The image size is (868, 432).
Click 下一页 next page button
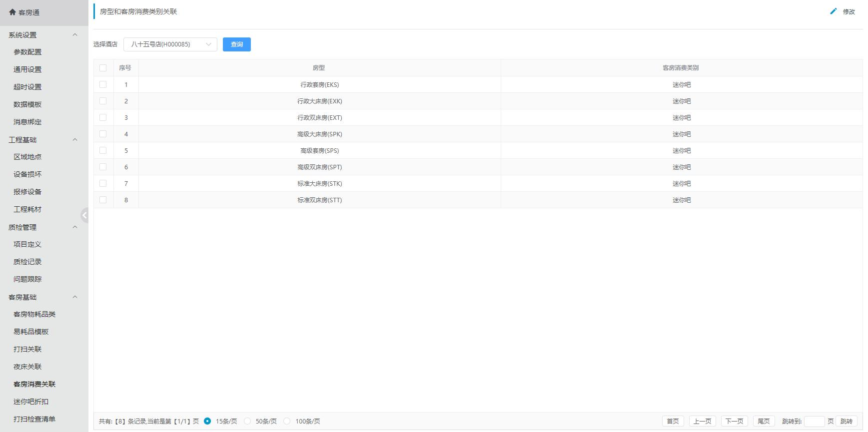click(734, 421)
